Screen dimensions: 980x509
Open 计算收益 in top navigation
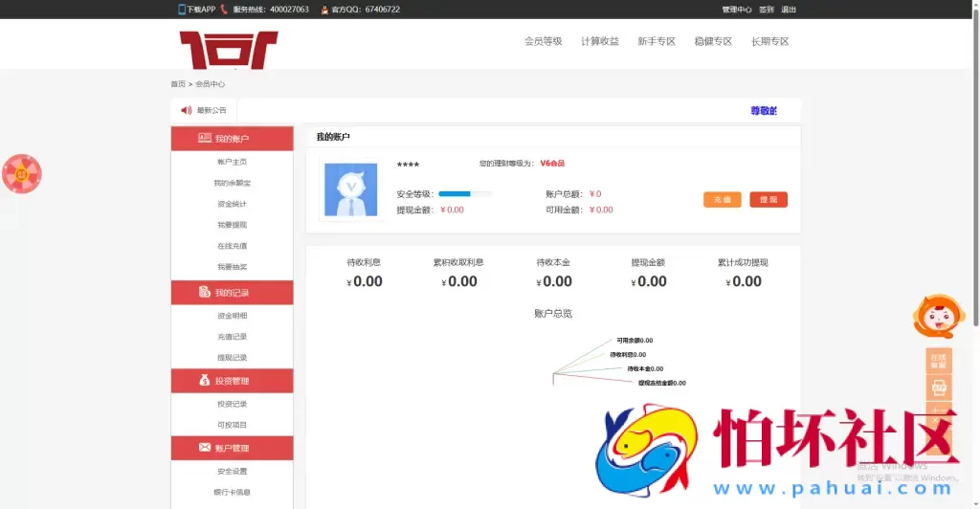click(x=600, y=41)
